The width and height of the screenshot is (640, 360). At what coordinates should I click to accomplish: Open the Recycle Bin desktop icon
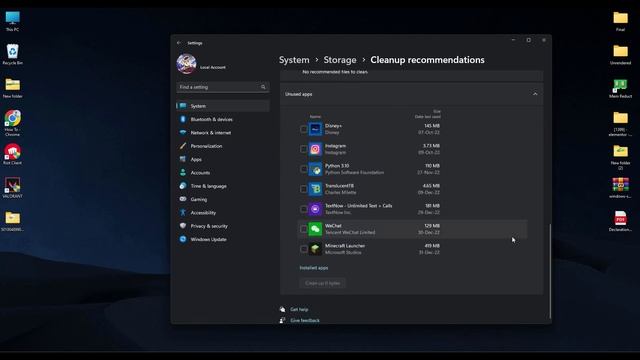click(x=12, y=54)
